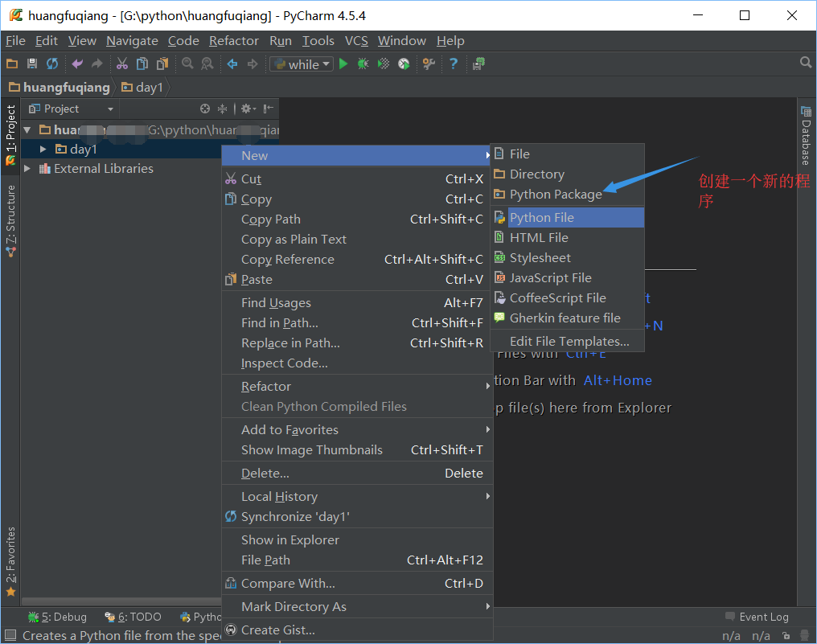This screenshot has width=817, height=644.
Task: Click the Debug bug icon in toolbar
Action: coord(363,64)
